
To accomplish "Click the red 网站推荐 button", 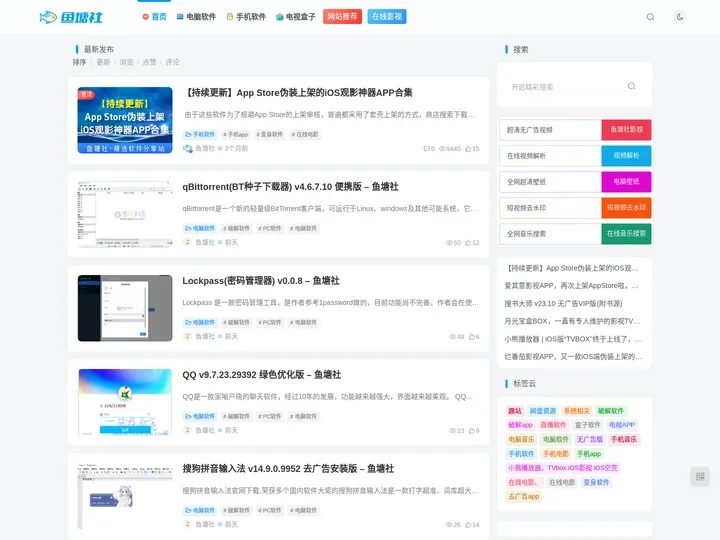I will (342, 17).
